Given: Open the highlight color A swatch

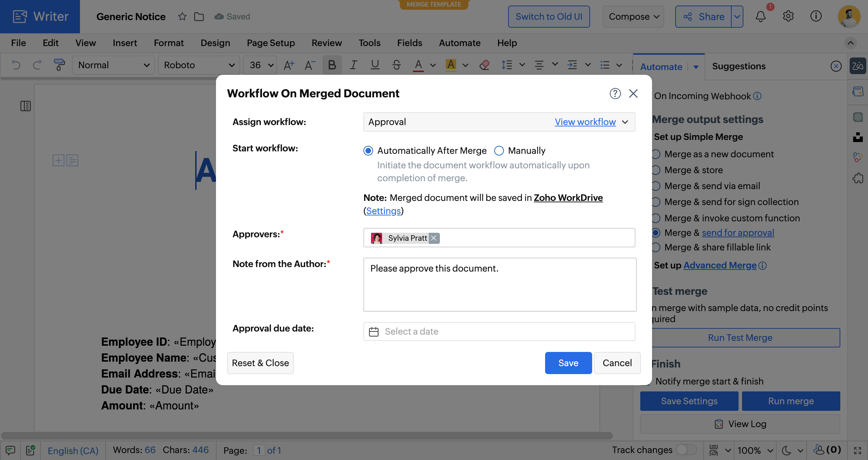Looking at the screenshot, I should [451, 65].
